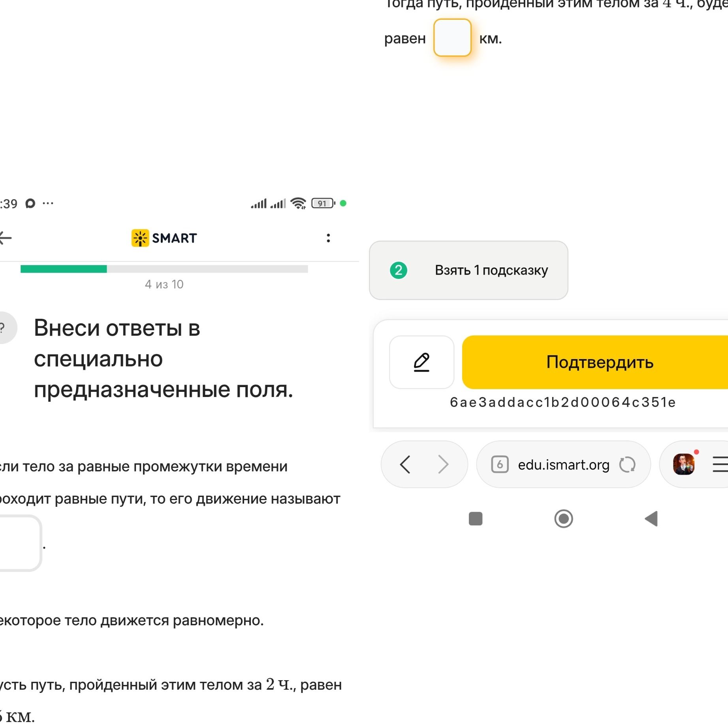Click the heading Внеси ответы в
The width and height of the screenshot is (728, 728).
point(117,328)
